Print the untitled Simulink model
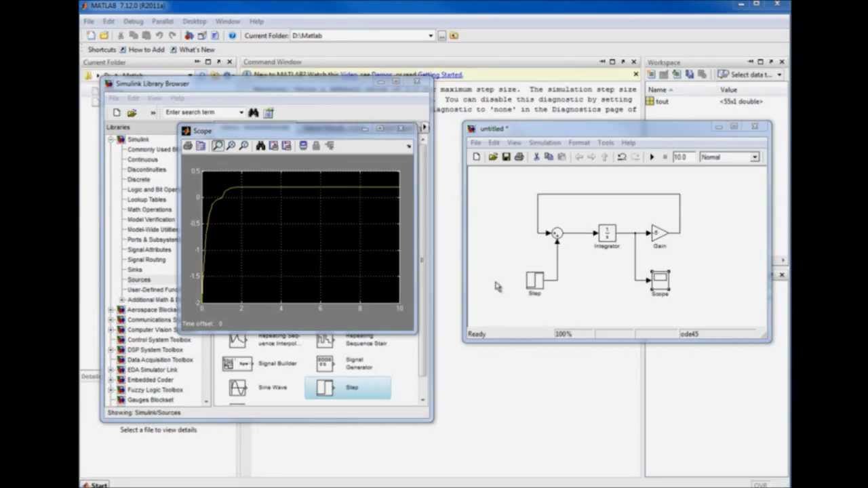 click(519, 157)
